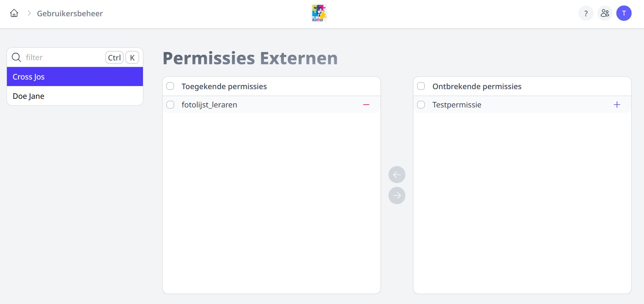The width and height of the screenshot is (644, 304).
Task: Select user Doe Jane in the list
Action: click(x=29, y=96)
